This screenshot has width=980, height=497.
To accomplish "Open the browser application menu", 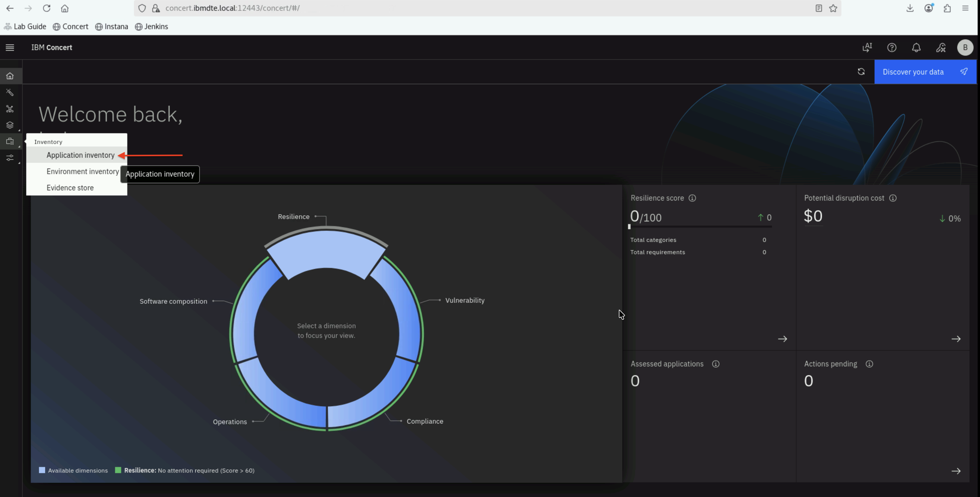I will tap(966, 8).
